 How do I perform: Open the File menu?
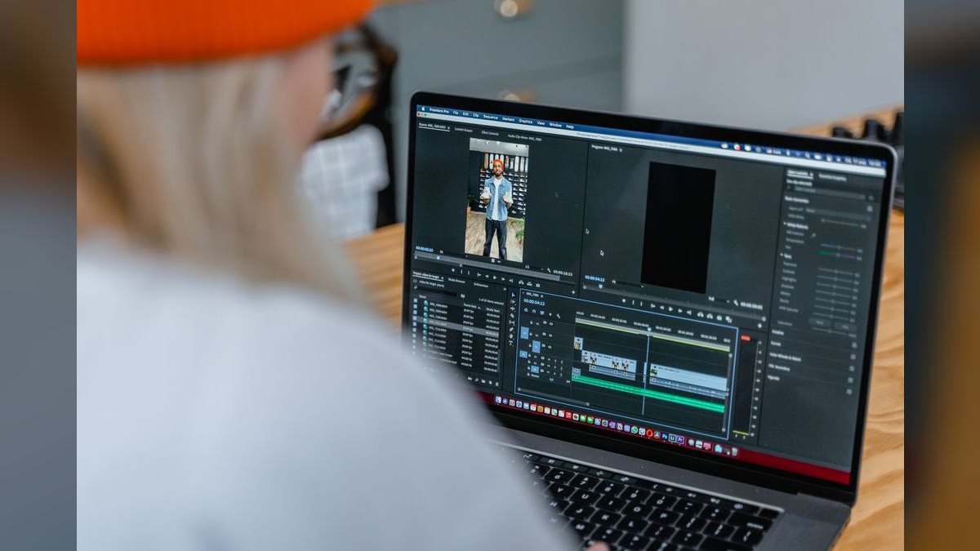(x=456, y=113)
